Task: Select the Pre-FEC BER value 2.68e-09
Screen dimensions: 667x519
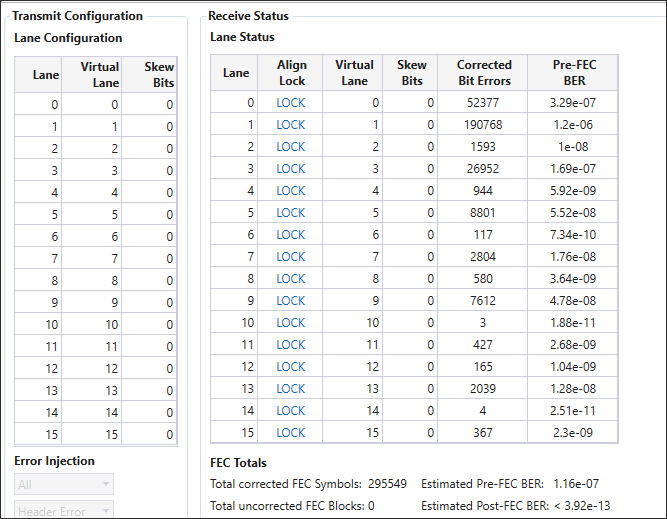Action: click(573, 345)
